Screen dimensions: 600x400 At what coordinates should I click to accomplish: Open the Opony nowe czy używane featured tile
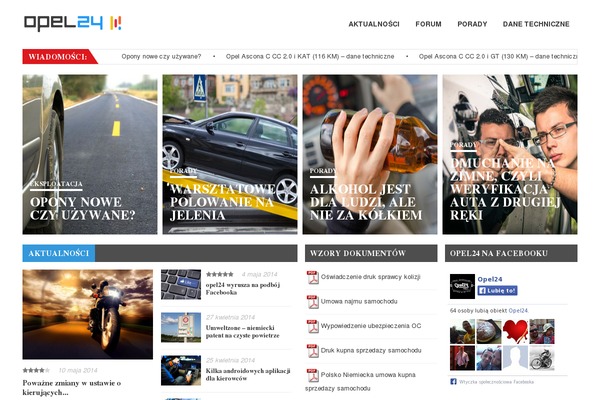pos(90,154)
